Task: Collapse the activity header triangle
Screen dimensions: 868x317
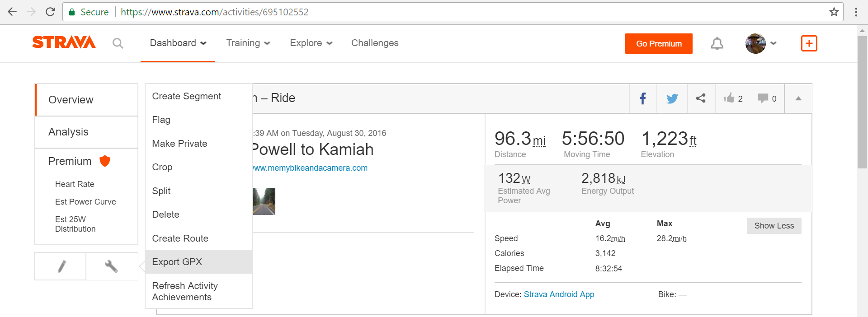Action: click(798, 98)
